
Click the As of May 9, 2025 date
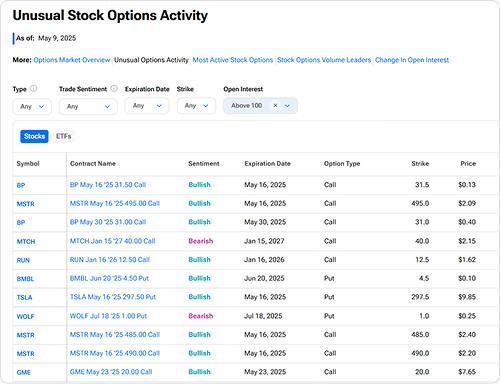click(57, 38)
